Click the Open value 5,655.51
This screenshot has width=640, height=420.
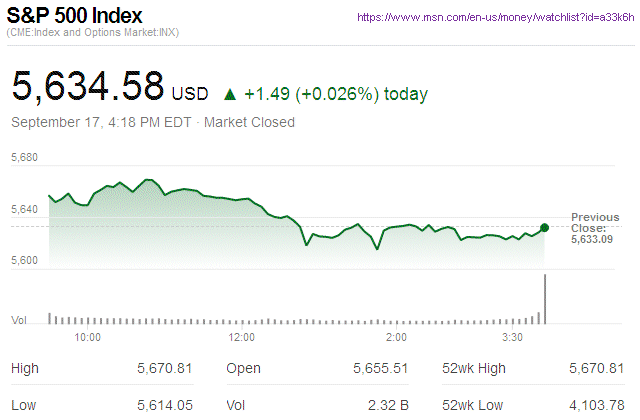380,369
